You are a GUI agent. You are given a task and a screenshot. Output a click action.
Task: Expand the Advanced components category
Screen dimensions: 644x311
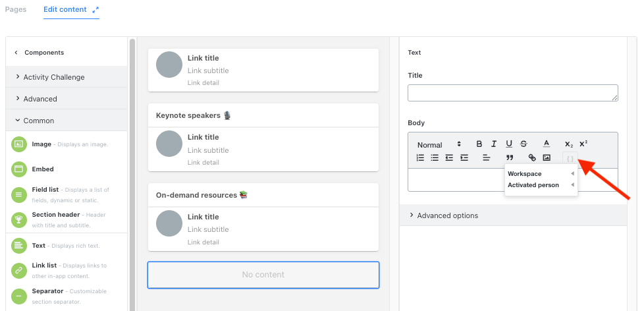tap(67, 99)
